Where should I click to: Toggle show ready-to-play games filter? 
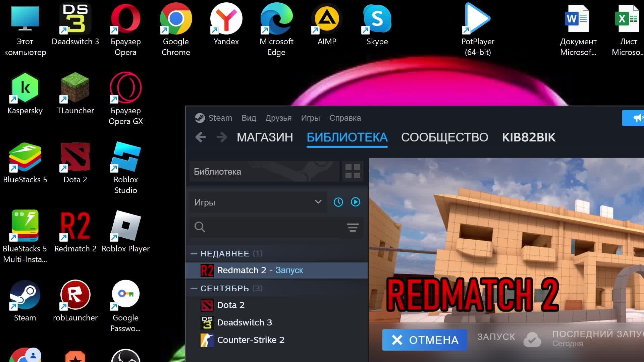(x=356, y=202)
